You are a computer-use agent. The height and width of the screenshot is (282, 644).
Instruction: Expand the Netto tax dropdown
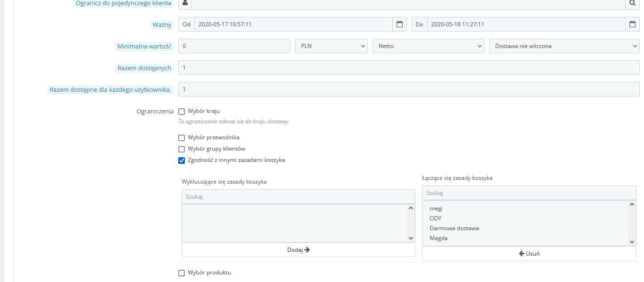[x=429, y=46]
